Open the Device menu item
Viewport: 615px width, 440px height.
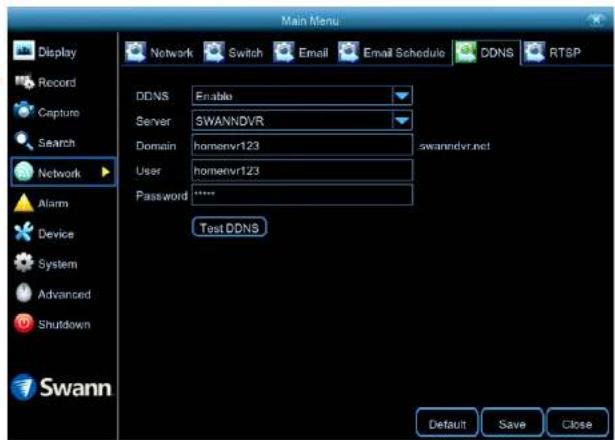[44, 233]
